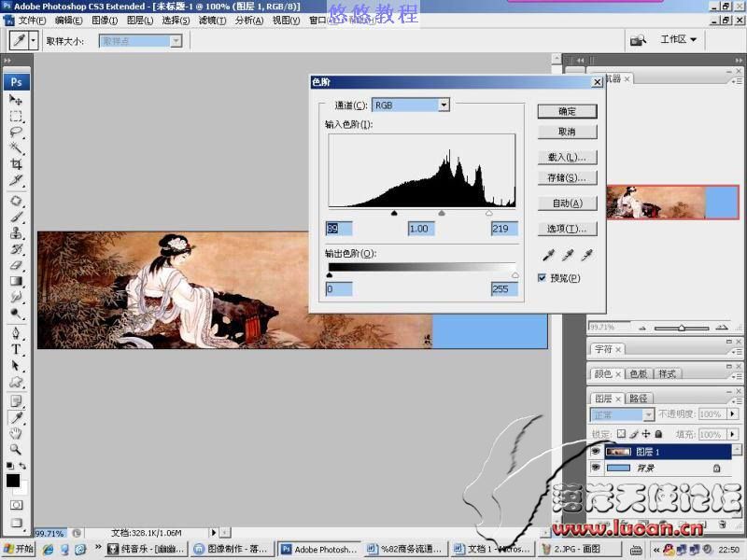747x560 pixels.
Task: Click the 存储(S)... save button
Action: [x=567, y=177]
